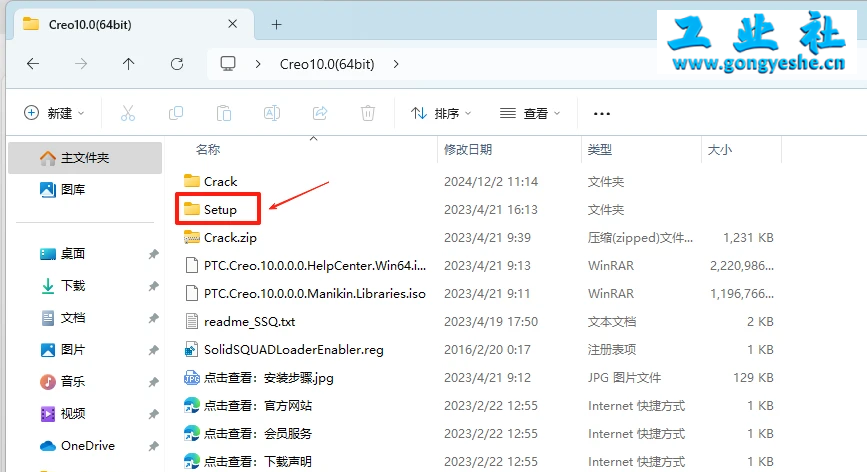Click the pin icon next to 图片
The width and height of the screenshot is (867, 472).
[153, 350]
